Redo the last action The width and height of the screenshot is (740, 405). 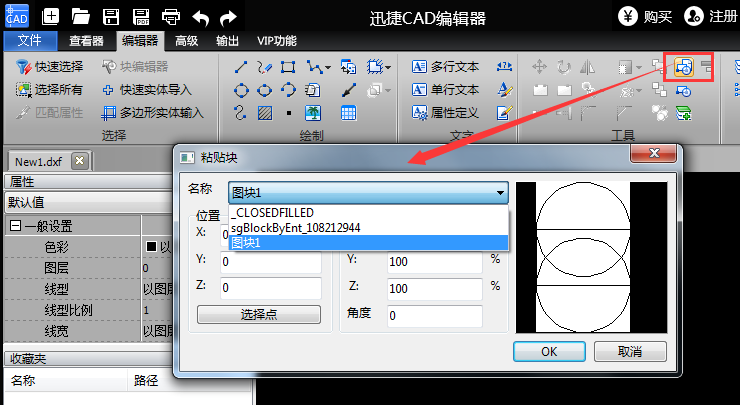228,18
